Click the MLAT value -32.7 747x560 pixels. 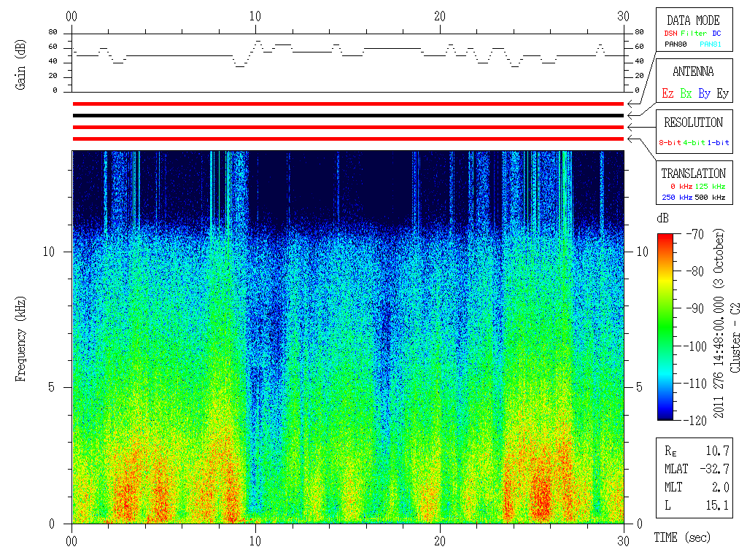(714, 469)
